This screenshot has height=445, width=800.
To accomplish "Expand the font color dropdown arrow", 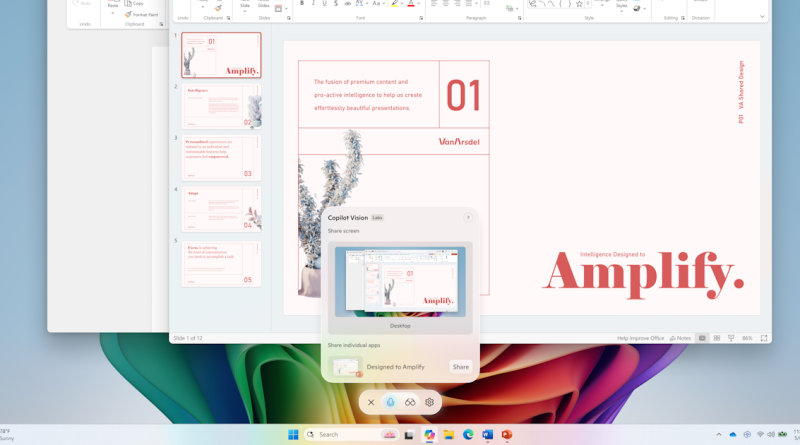I will tap(420, 4).
